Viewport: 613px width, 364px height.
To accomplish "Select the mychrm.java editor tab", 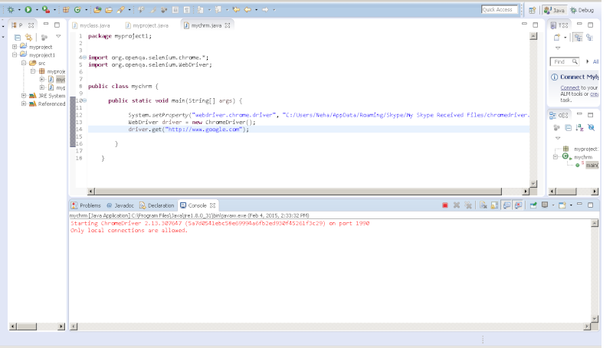I will coord(207,25).
